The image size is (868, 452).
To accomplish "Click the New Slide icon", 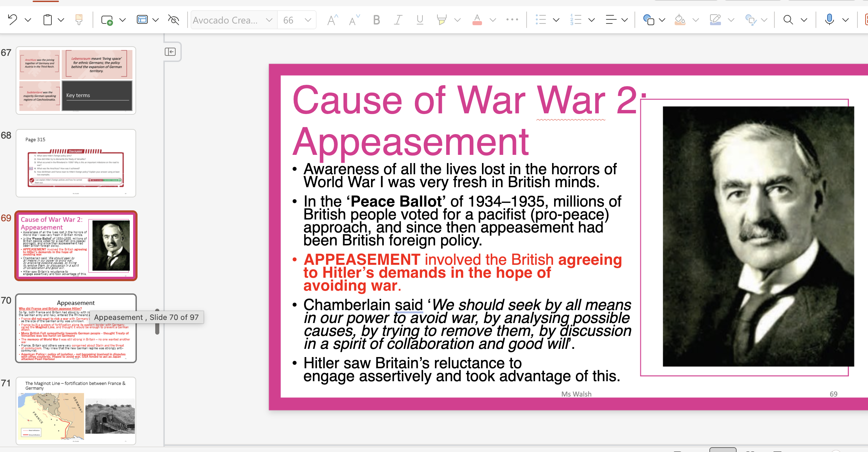I will pyautogui.click(x=107, y=20).
